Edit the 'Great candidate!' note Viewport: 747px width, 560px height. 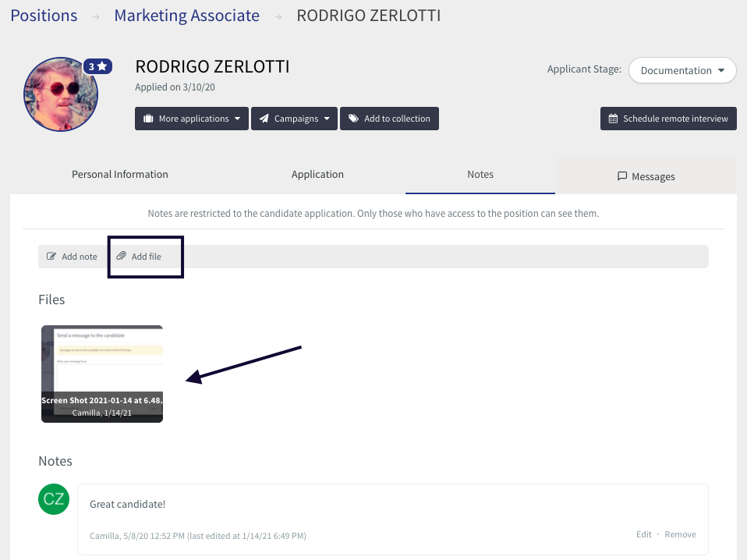(x=643, y=534)
